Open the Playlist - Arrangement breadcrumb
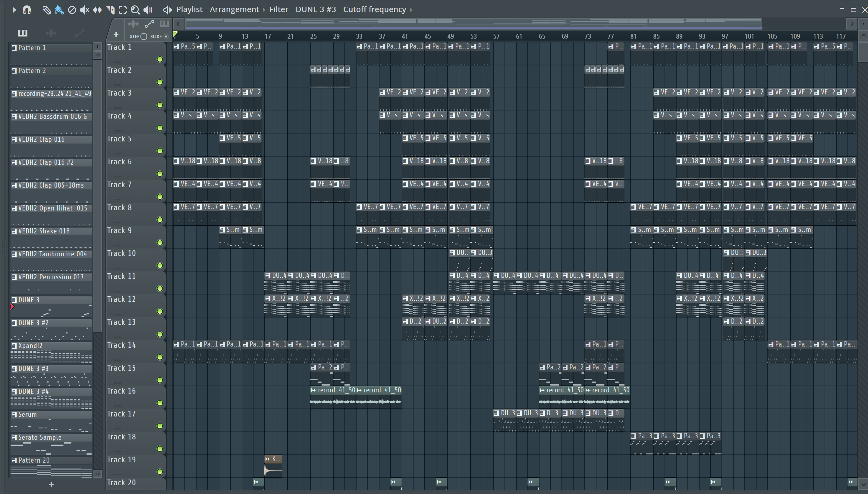This screenshot has height=494, width=868. click(217, 10)
